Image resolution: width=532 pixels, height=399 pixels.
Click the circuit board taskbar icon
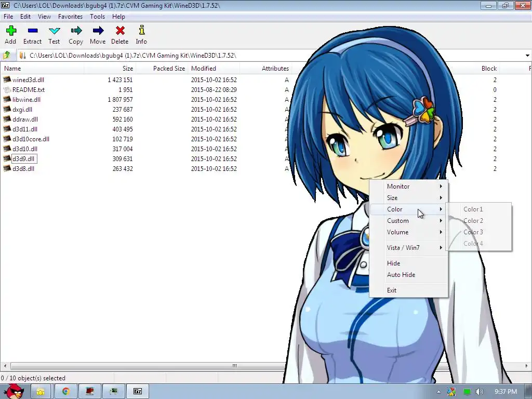(x=114, y=392)
